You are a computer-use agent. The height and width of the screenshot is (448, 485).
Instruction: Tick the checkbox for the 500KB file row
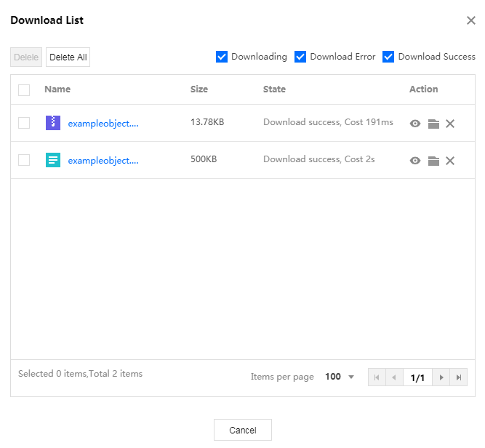24,160
